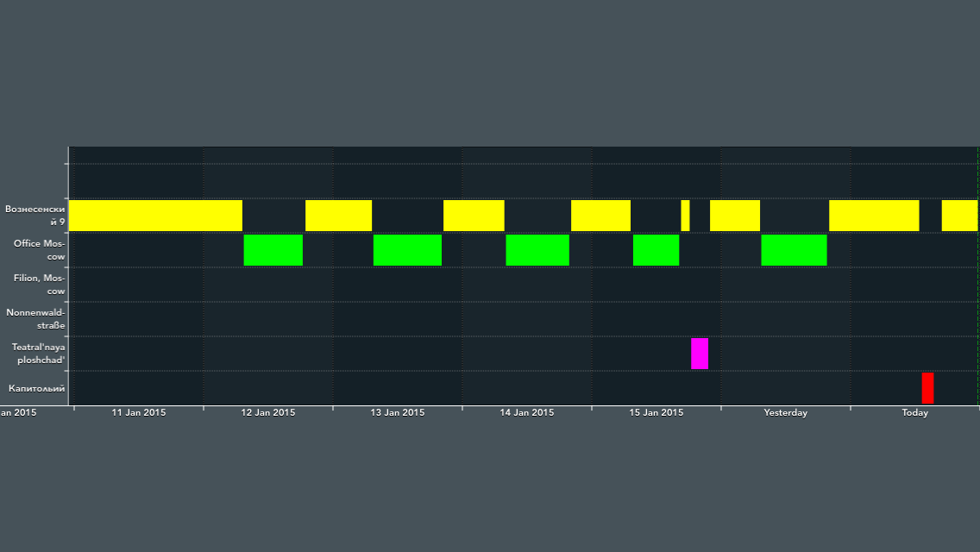
Task: Click the "Teatral'naya ploshchad'" row label
Action: pyautogui.click(x=38, y=354)
